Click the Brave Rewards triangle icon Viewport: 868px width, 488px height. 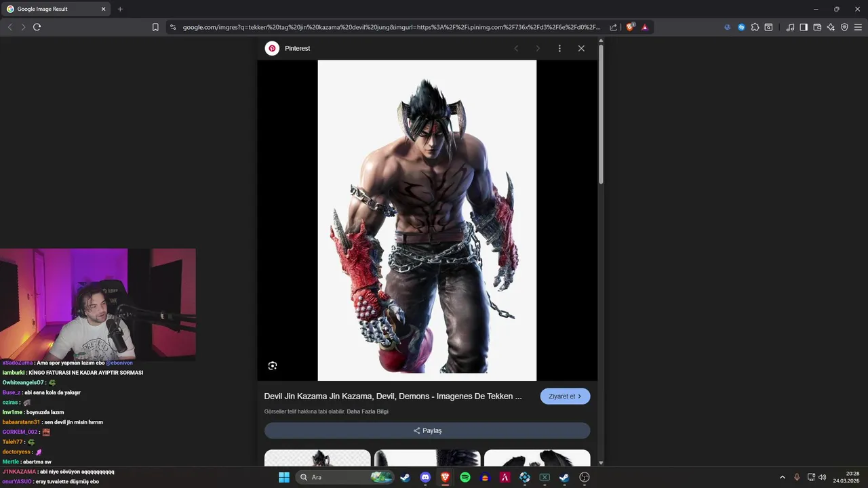tap(645, 27)
